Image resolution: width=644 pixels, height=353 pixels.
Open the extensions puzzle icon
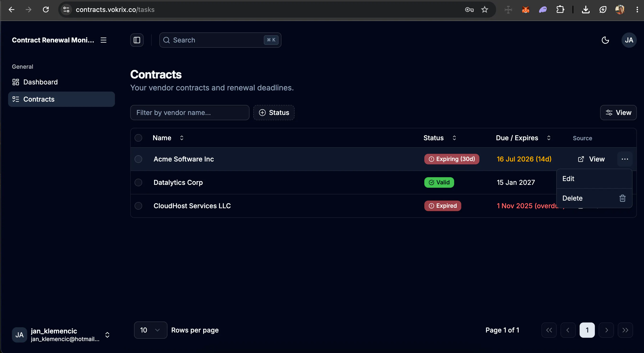click(x=560, y=10)
